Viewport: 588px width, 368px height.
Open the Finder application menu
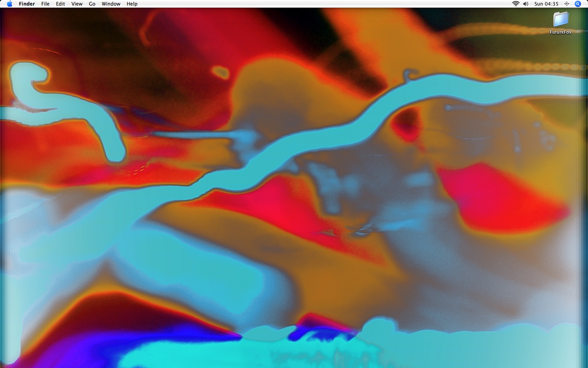27,4
